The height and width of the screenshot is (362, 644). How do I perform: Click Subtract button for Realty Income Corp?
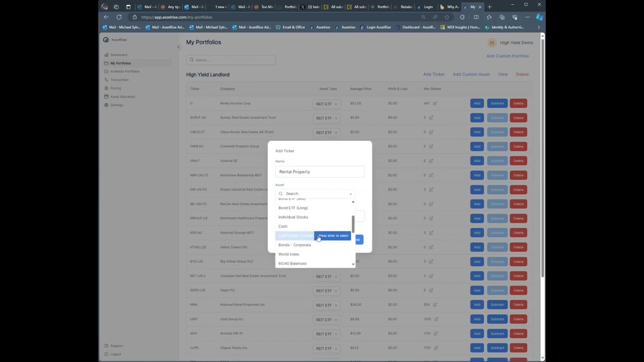[497, 104]
